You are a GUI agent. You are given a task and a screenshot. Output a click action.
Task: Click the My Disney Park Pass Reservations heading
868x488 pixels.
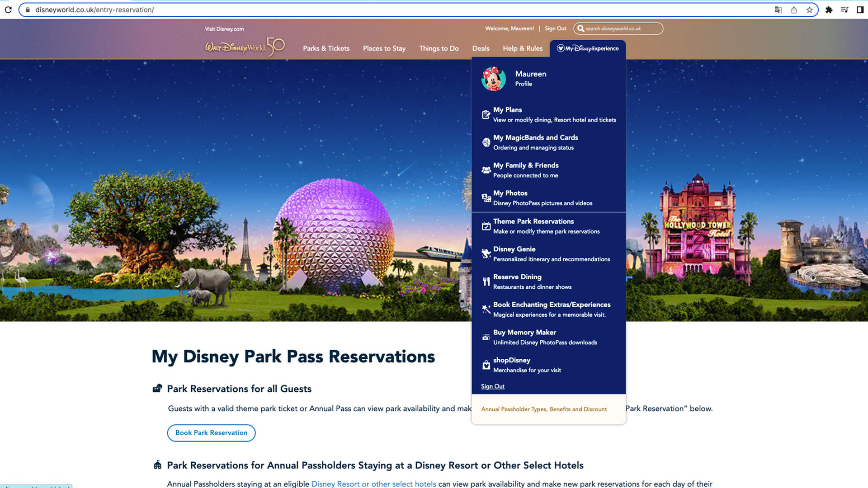click(x=293, y=357)
